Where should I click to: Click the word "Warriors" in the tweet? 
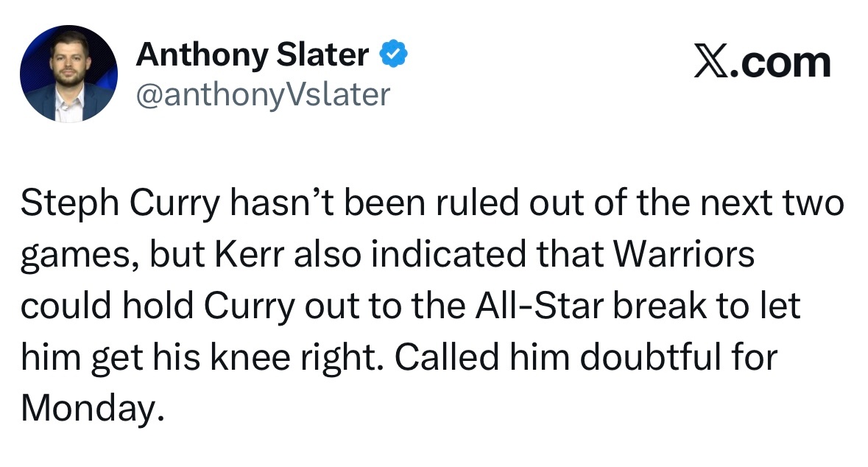[685, 256]
